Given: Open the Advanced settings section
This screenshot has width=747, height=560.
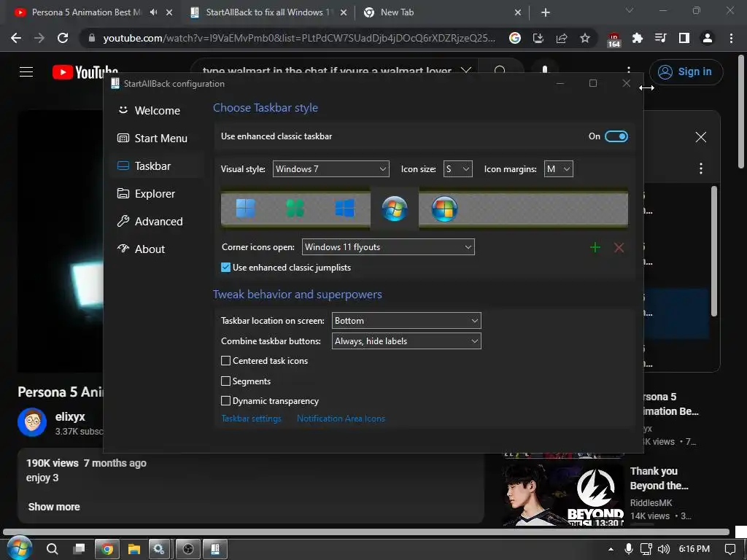Looking at the screenshot, I should (x=158, y=222).
